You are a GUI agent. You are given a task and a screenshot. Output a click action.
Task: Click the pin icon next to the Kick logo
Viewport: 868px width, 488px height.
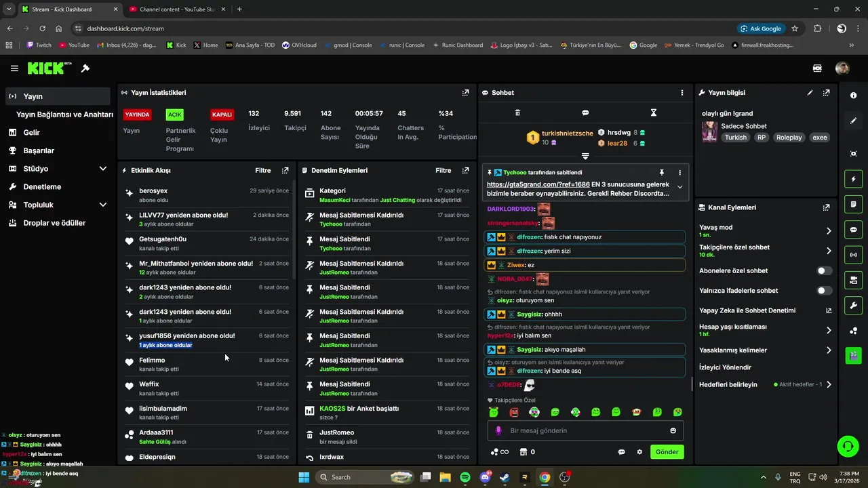click(x=85, y=68)
